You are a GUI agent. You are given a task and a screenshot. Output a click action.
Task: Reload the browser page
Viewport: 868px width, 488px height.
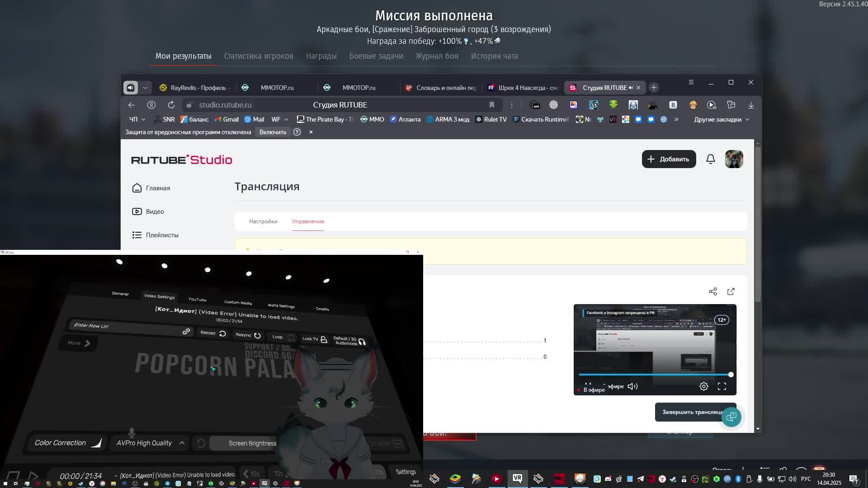(171, 105)
